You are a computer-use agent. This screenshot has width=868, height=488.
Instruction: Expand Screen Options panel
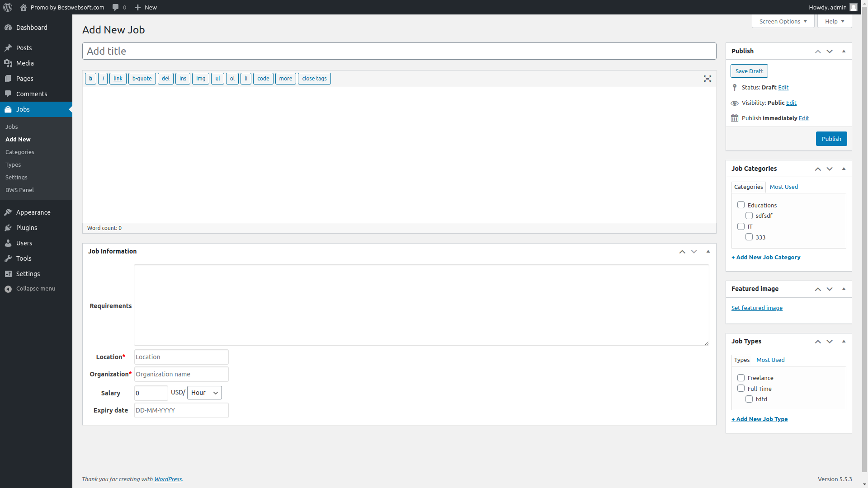pyautogui.click(x=783, y=21)
